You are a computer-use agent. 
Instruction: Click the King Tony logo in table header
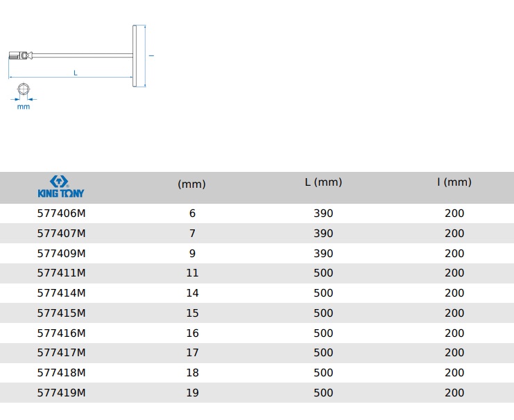click(x=60, y=186)
